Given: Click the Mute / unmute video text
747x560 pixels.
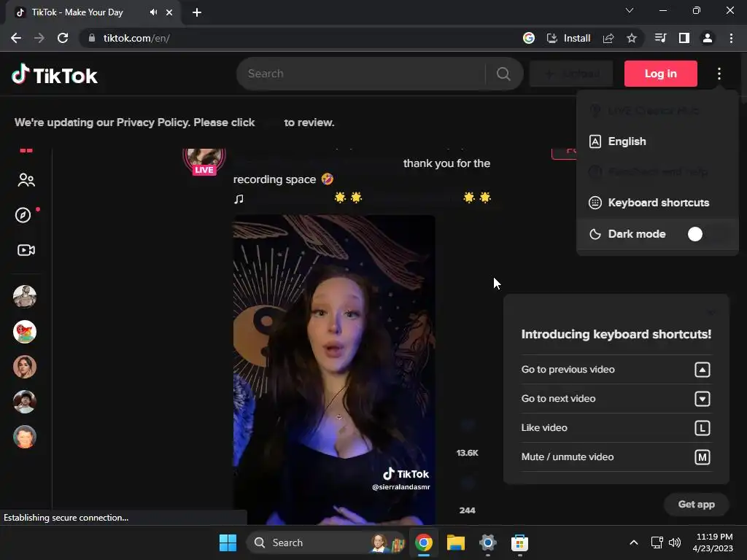Looking at the screenshot, I should tap(568, 456).
